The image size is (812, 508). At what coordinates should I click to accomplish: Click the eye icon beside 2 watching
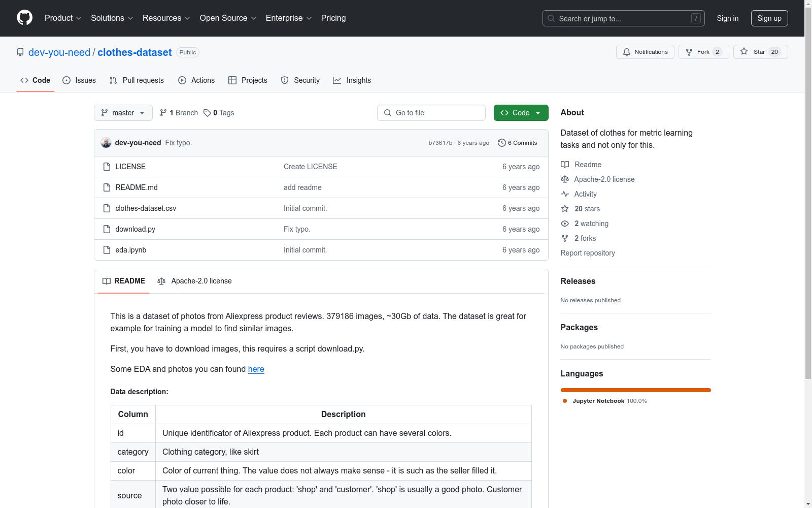pos(565,224)
